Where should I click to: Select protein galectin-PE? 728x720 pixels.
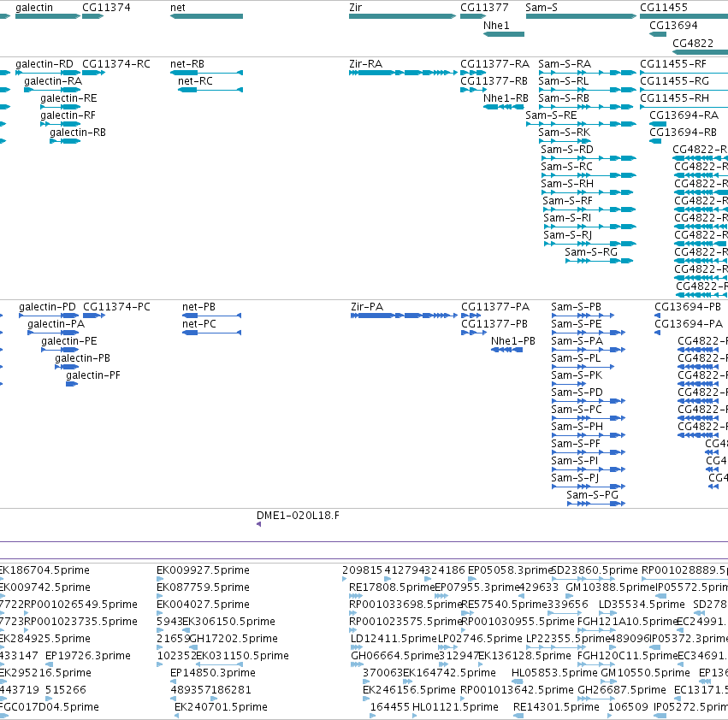pyautogui.click(x=60, y=350)
